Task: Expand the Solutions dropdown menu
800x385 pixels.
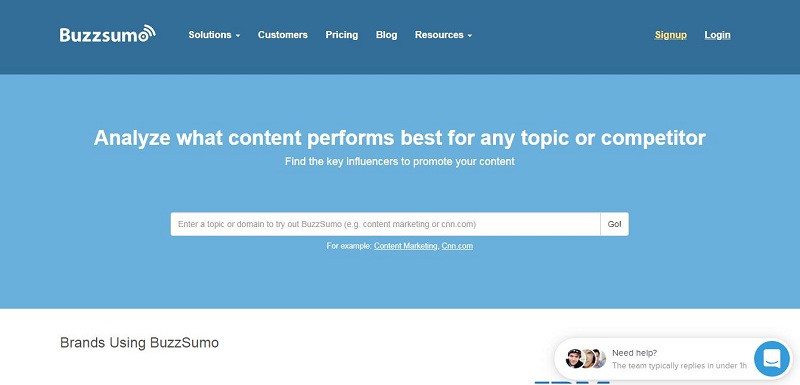Action: (x=214, y=35)
